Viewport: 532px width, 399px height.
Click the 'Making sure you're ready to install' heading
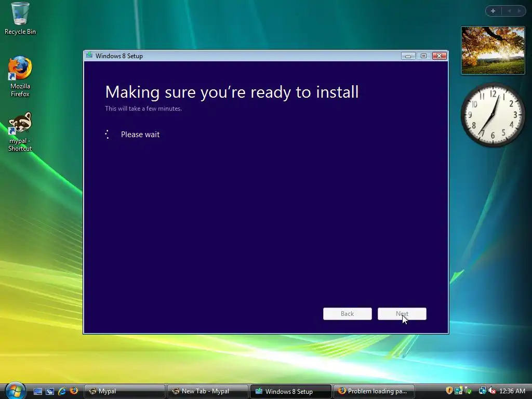click(232, 92)
